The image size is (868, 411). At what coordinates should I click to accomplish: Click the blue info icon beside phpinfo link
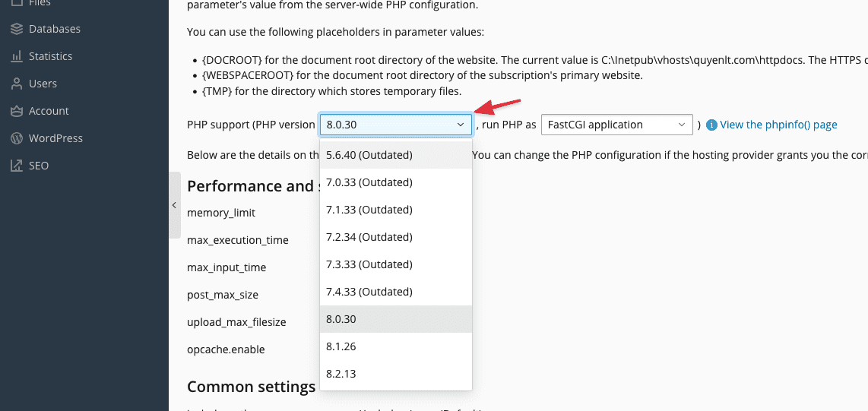711,125
